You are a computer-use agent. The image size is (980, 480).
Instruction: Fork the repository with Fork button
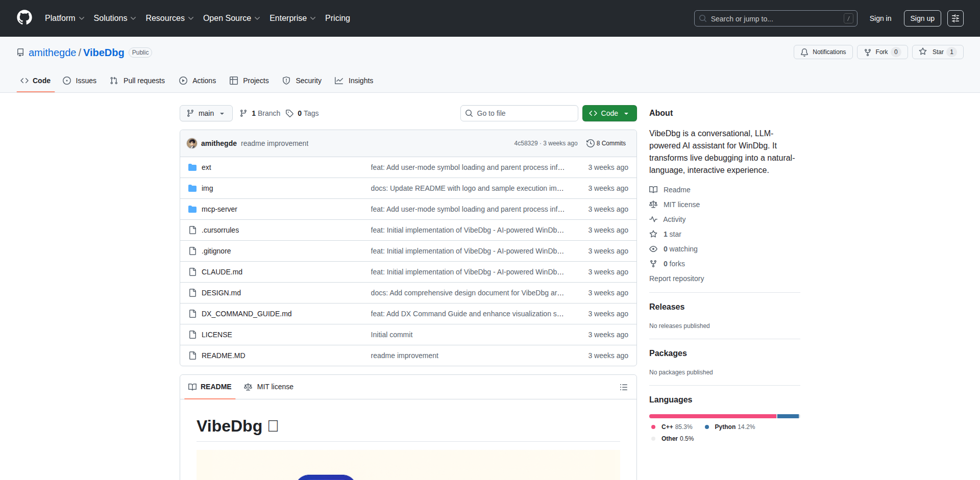(x=882, y=52)
